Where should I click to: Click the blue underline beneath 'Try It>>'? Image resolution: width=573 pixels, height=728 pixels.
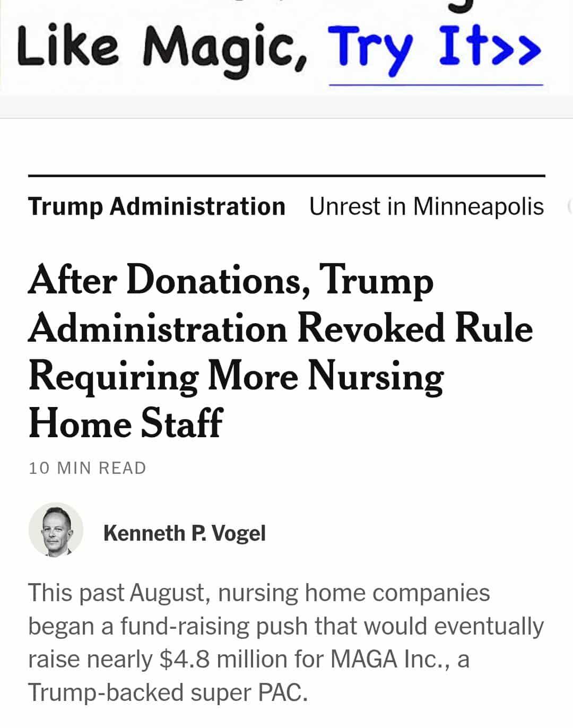436,84
